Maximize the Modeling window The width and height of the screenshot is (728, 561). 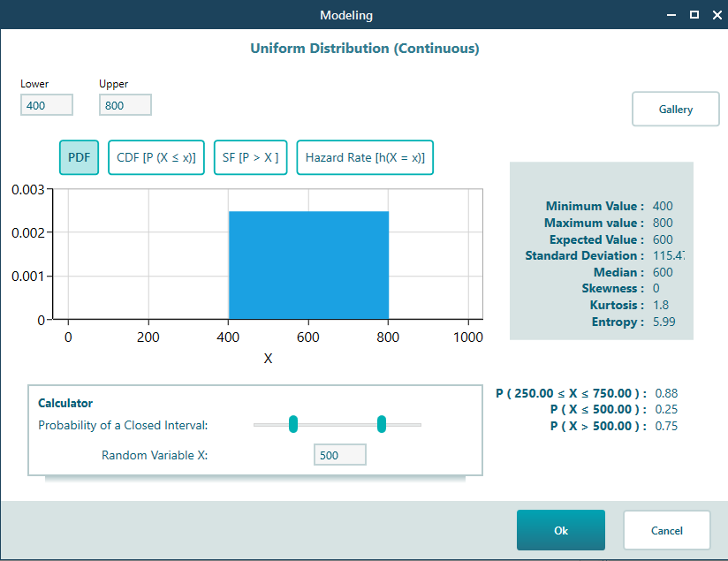click(694, 15)
